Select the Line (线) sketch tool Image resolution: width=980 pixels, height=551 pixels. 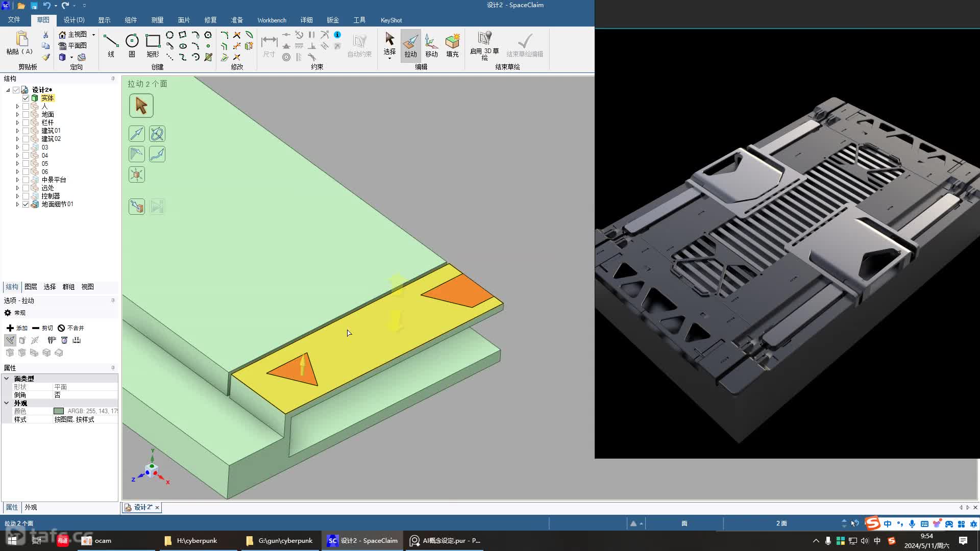111,45
